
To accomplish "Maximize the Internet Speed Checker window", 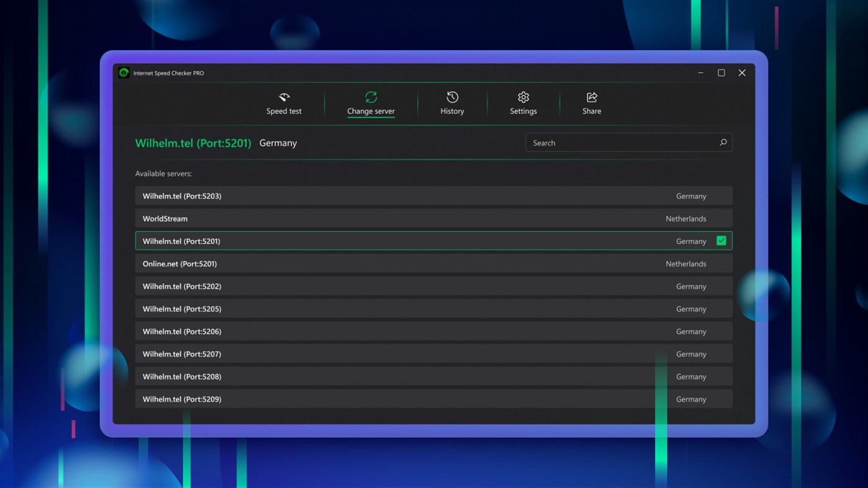I will click(x=721, y=73).
